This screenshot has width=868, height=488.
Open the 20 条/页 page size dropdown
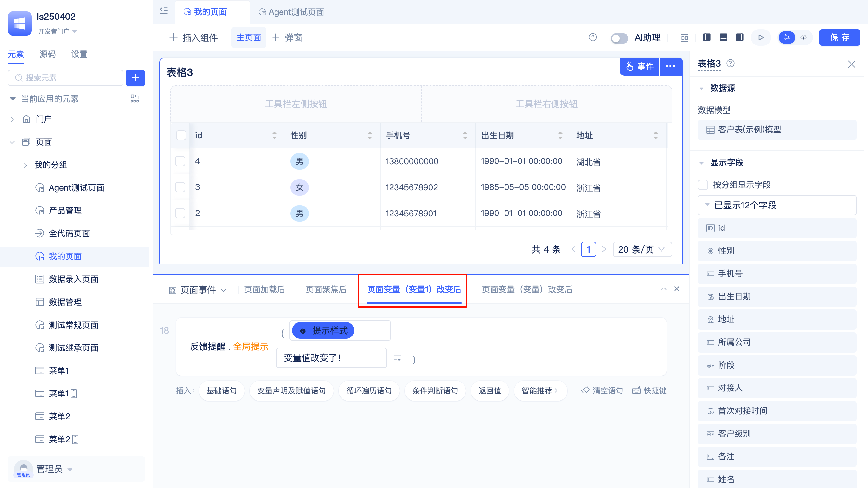642,249
